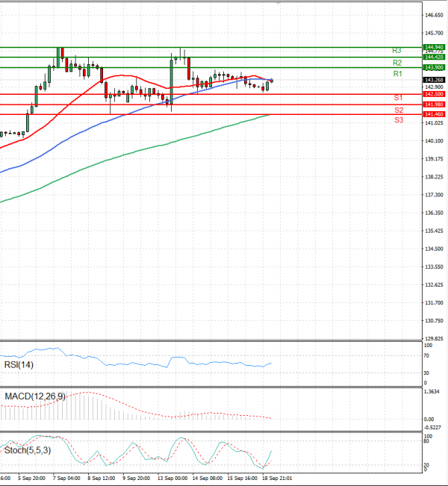Click the 9 Sep 20:00 time label
448x486 pixels.
(x=137, y=479)
